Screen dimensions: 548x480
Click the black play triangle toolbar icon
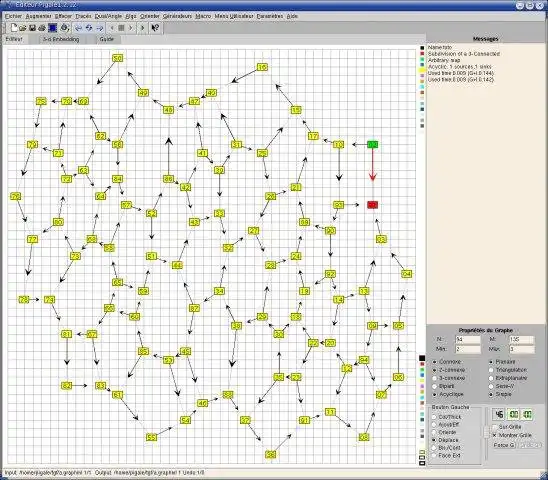(143, 28)
